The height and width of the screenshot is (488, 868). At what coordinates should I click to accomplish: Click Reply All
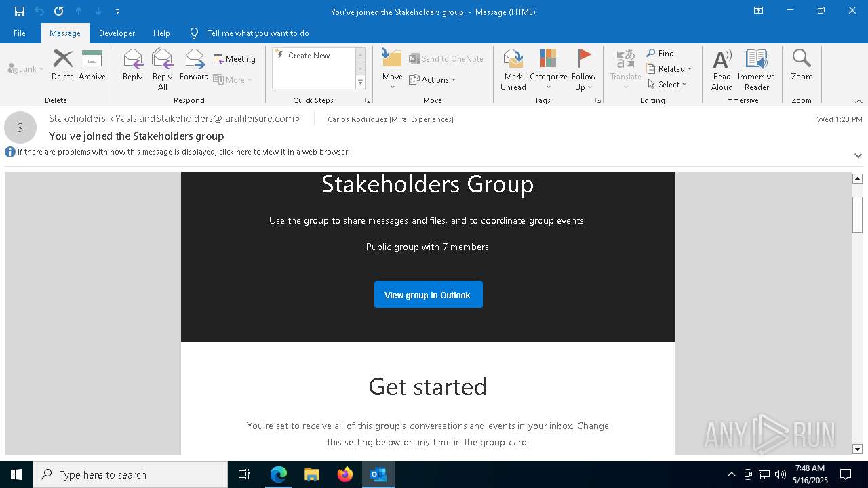pyautogui.click(x=163, y=69)
